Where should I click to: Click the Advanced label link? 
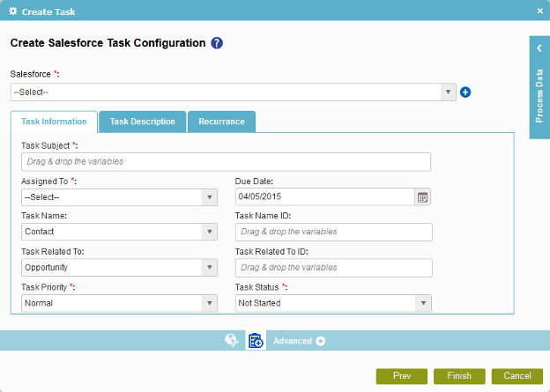click(x=293, y=341)
